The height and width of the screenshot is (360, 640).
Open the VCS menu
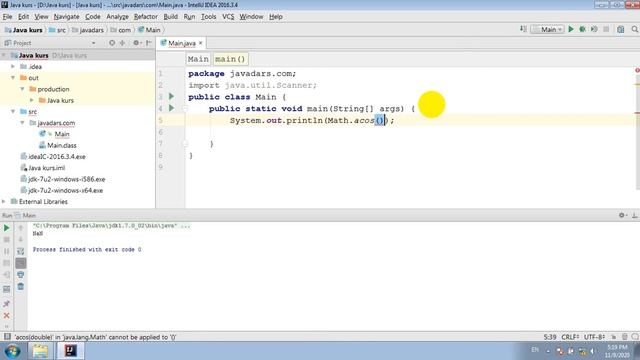[228, 17]
